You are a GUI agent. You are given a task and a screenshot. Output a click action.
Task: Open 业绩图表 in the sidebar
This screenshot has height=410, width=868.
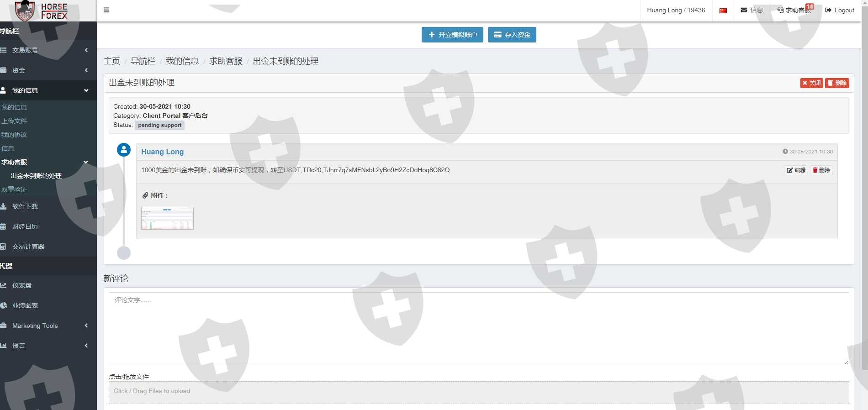point(48,305)
